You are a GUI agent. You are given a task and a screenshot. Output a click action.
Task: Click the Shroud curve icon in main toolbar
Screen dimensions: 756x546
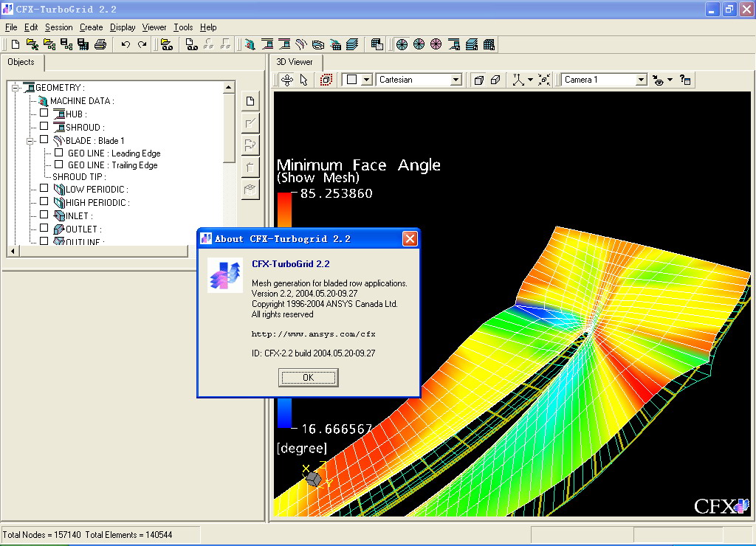[284, 45]
